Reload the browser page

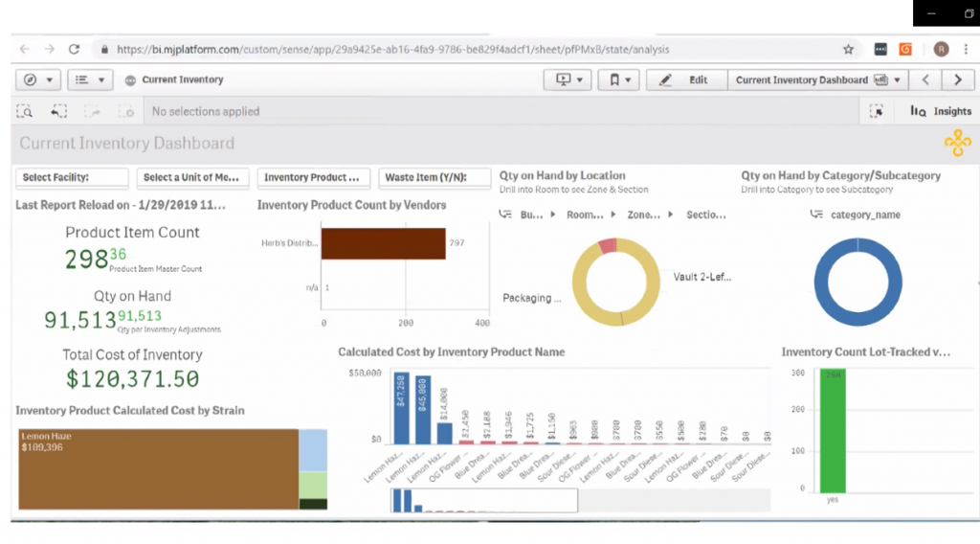[74, 49]
